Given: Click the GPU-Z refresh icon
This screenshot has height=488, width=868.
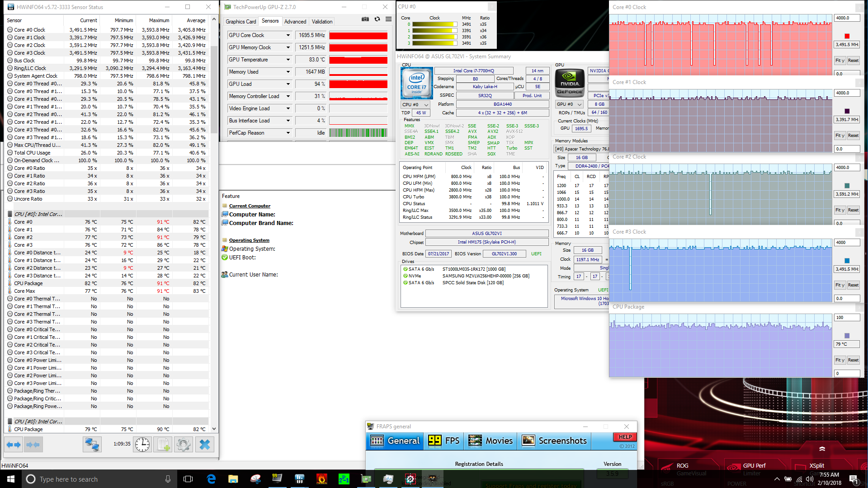Looking at the screenshot, I should point(377,19).
